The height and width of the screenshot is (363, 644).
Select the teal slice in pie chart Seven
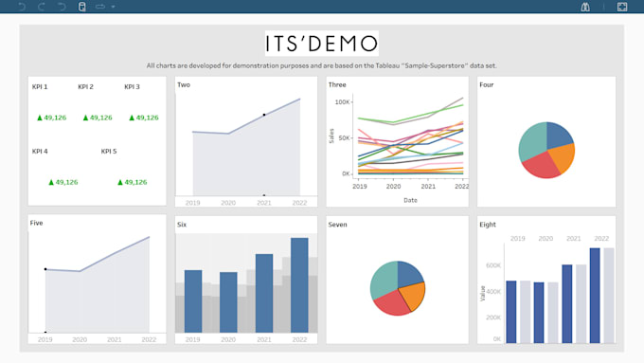[384, 281]
